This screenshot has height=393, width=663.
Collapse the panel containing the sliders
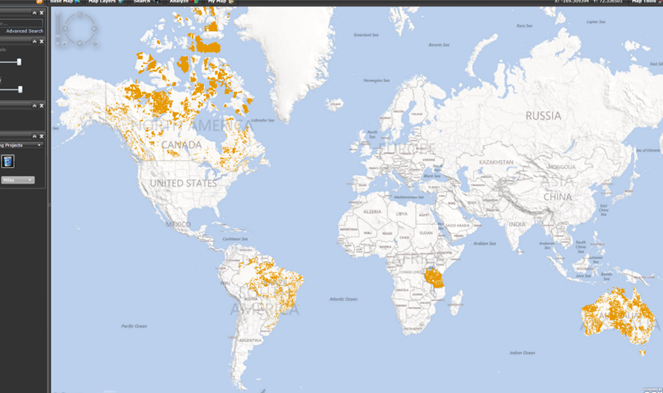pyautogui.click(x=35, y=41)
